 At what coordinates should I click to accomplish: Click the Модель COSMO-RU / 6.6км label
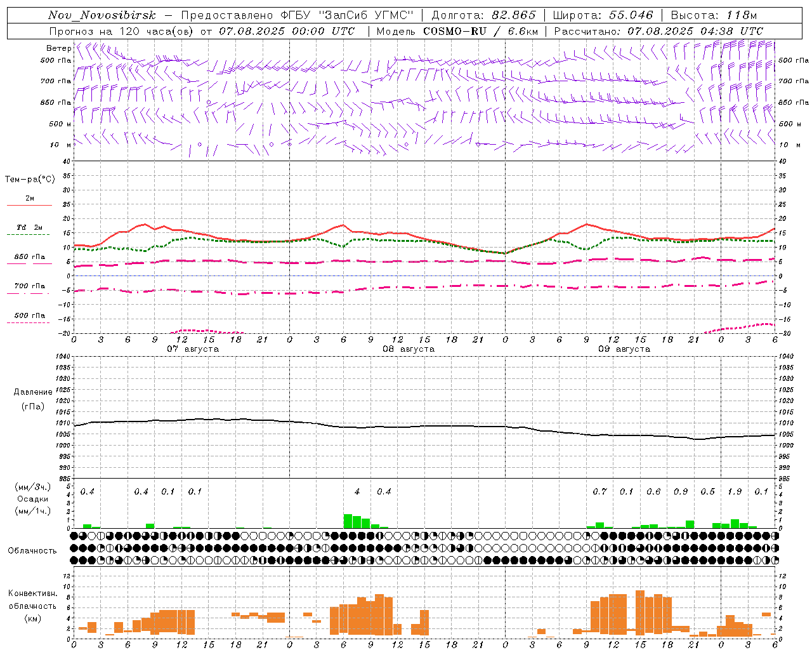point(457,31)
